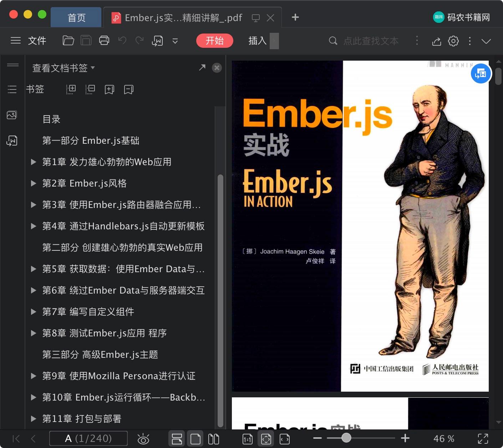Open the quick access toolbar dropdown arrow
This screenshot has height=448, width=503.
tap(175, 41)
